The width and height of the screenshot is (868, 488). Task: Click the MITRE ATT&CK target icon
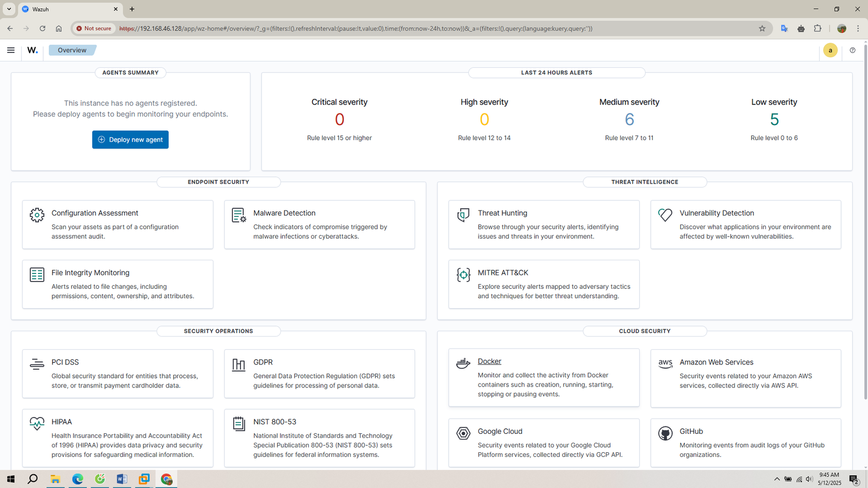(463, 274)
